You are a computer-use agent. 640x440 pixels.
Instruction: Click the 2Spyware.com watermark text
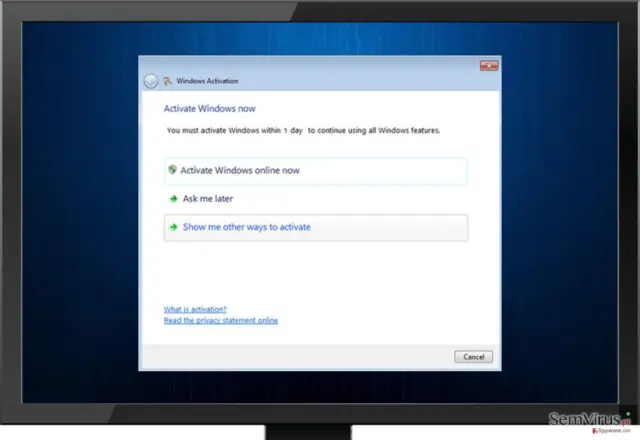tap(611, 431)
